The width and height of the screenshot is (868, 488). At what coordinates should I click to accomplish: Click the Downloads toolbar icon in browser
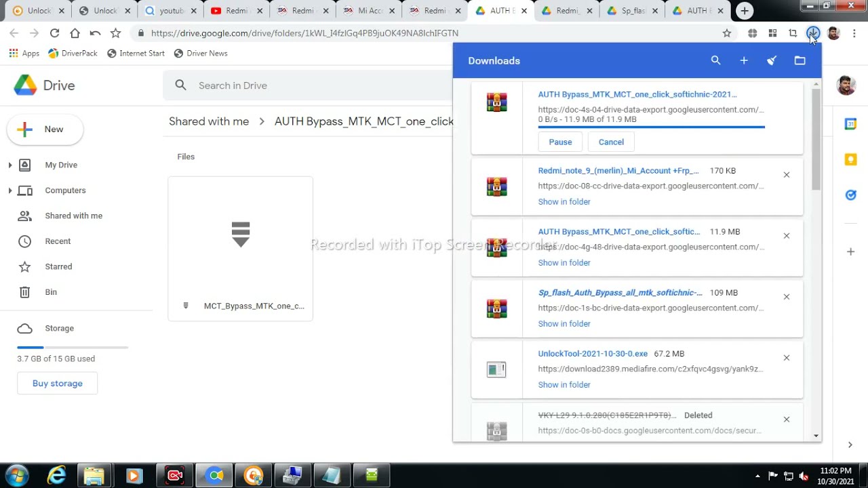click(813, 33)
